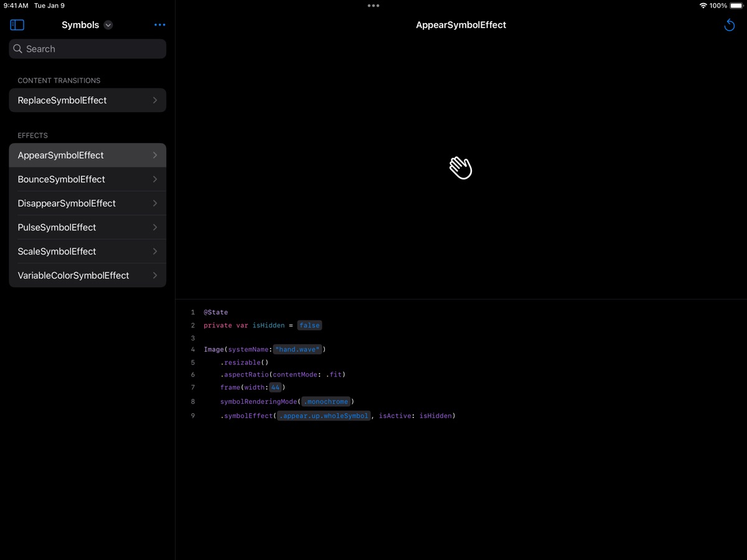Select AppearSymbolEffect in the sidebar
747x560 pixels.
88,156
